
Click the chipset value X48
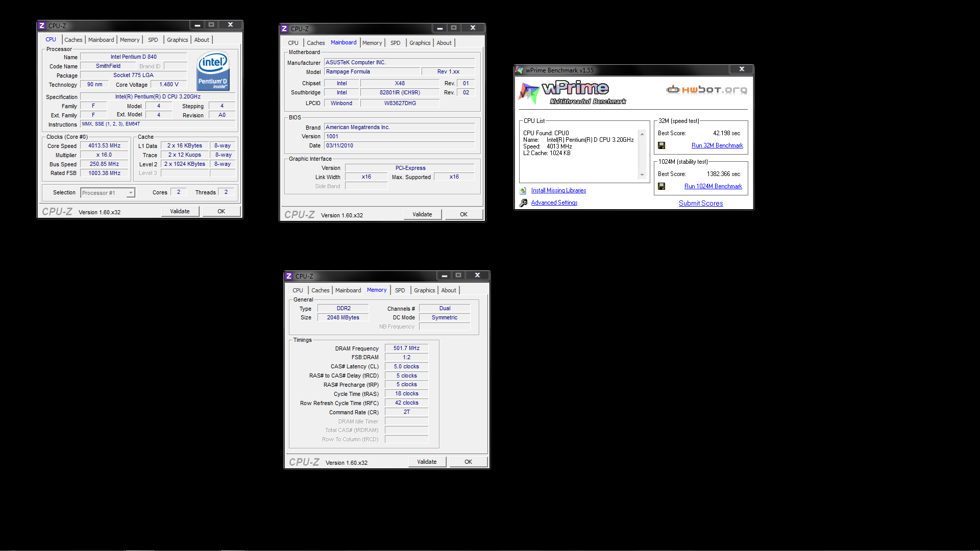tap(400, 84)
